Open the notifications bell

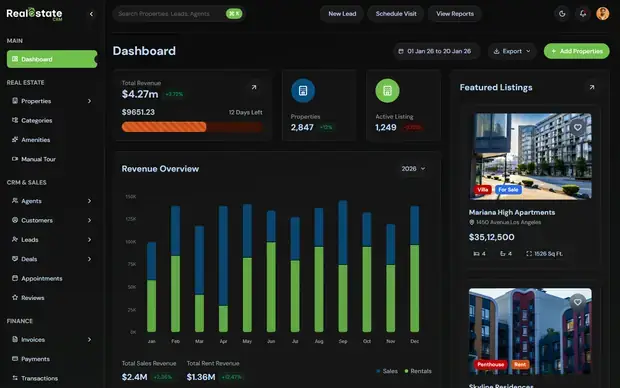pyautogui.click(x=582, y=14)
